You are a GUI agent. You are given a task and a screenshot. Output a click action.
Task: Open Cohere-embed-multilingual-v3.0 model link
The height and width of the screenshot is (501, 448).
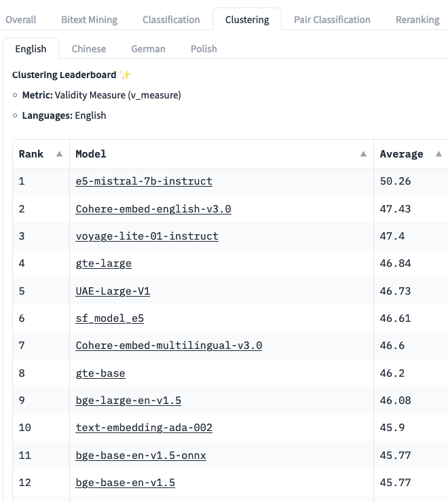[x=169, y=346]
